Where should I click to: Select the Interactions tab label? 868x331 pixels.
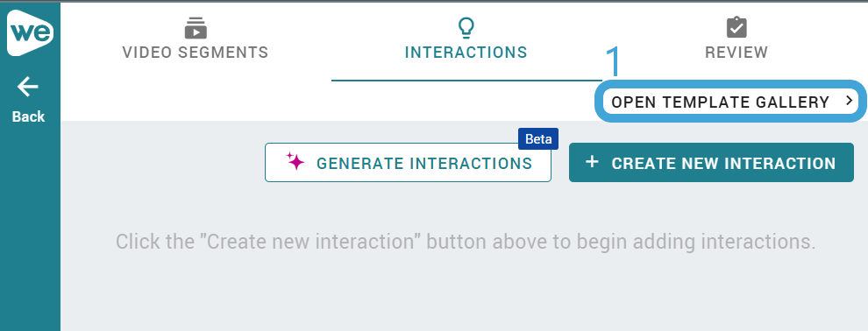click(466, 53)
